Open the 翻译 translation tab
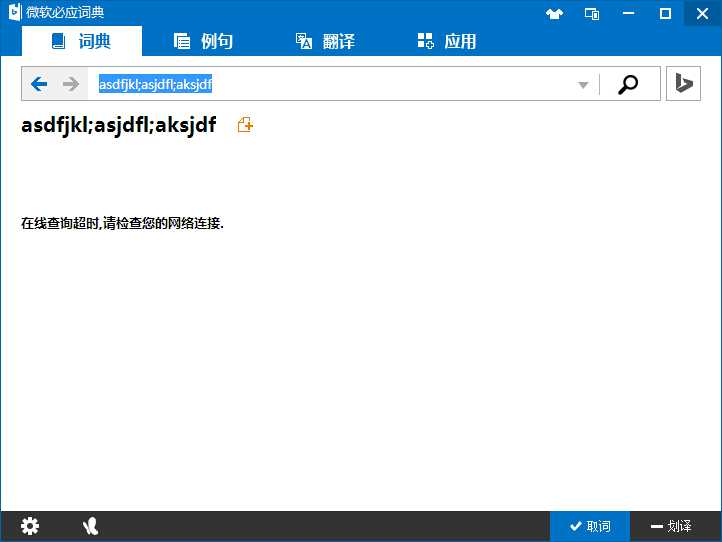722x542 pixels. [325, 41]
